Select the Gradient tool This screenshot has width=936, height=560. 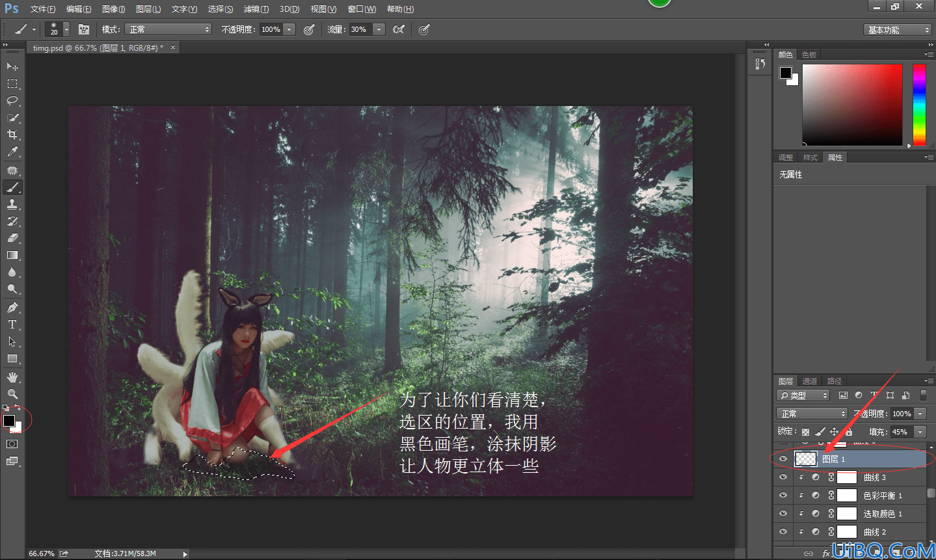tap(12, 255)
